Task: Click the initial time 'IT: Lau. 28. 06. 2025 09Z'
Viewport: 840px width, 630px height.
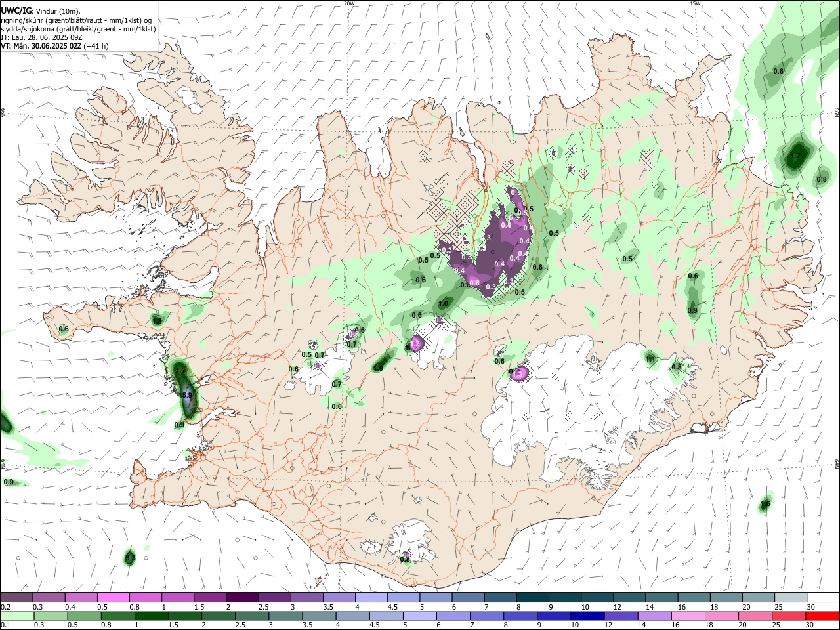Action: (41, 37)
